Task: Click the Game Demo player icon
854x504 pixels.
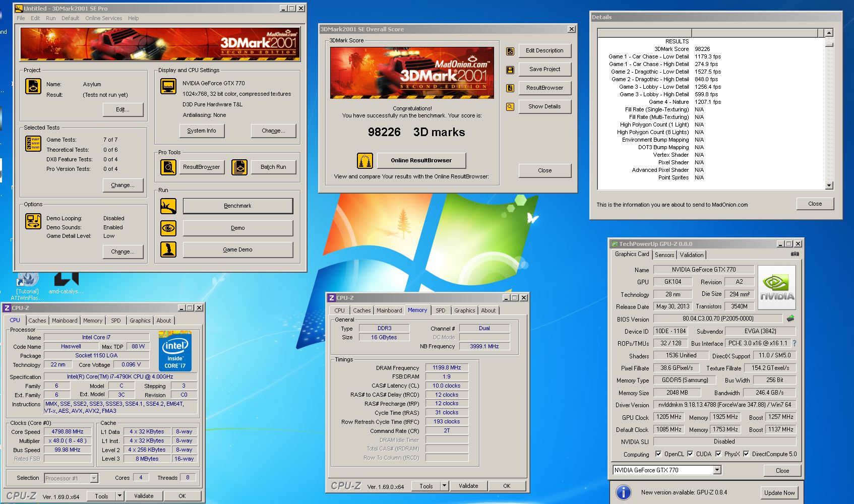Action: (x=168, y=249)
